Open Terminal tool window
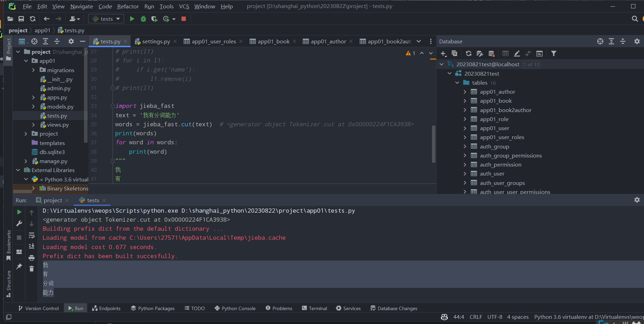Screen dimensions: 644x324 point(315,308)
